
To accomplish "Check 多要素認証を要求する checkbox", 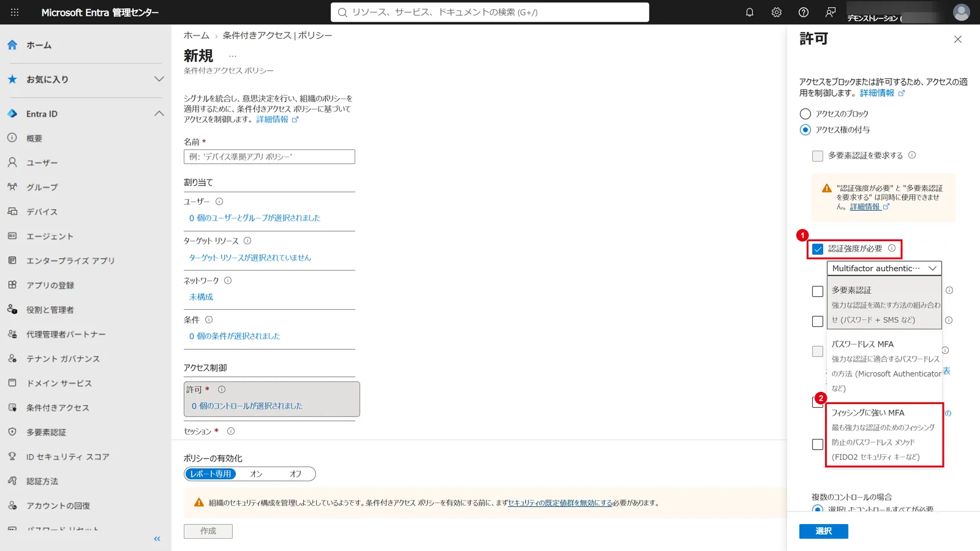I will click(818, 156).
